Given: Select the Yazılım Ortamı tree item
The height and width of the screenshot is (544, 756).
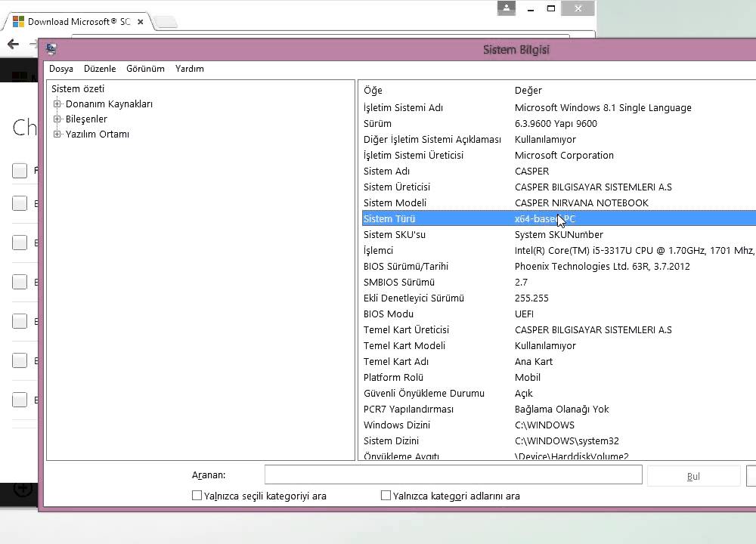Looking at the screenshot, I should [x=98, y=134].
